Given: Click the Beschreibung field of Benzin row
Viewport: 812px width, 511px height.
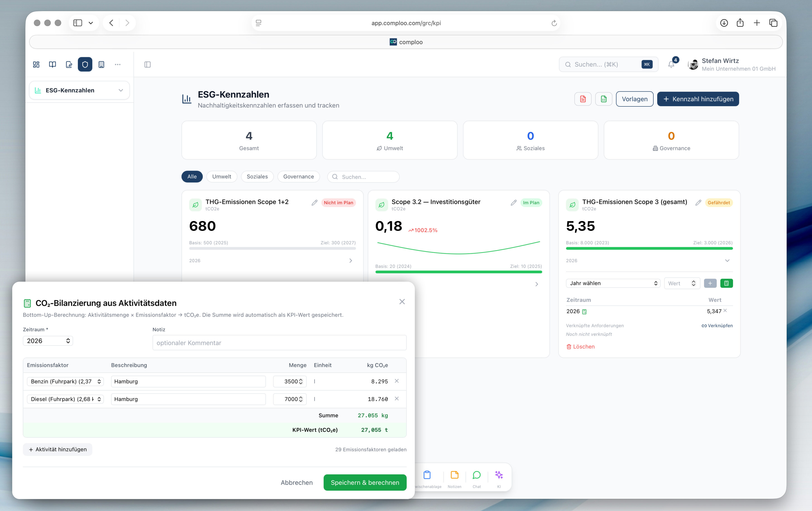Looking at the screenshot, I should click(188, 381).
